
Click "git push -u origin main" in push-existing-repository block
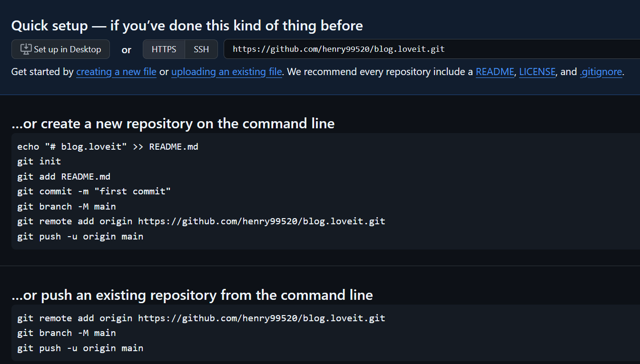click(80, 348)
